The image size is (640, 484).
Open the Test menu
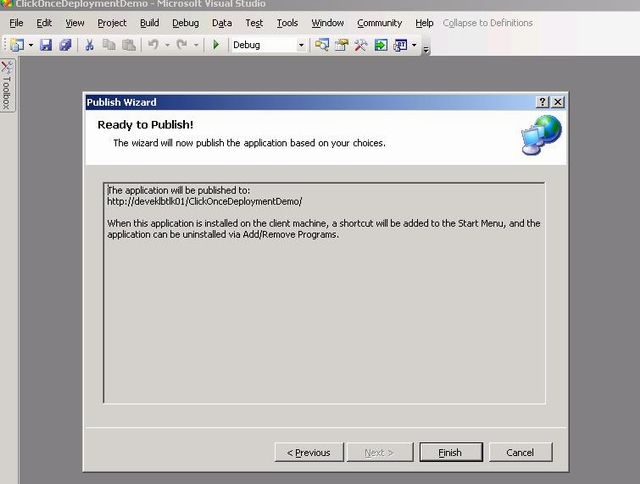point(254,23)
